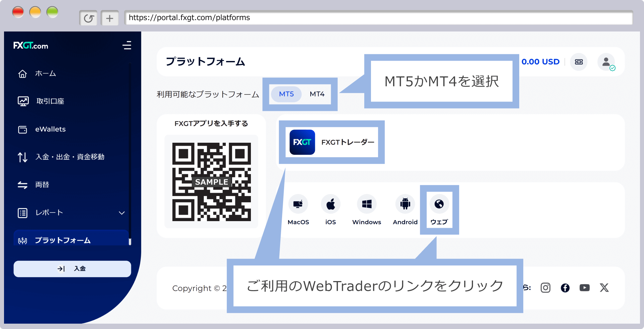The image size is (644, 329).
Task: Open new tab with plus button
Action: 110,18
